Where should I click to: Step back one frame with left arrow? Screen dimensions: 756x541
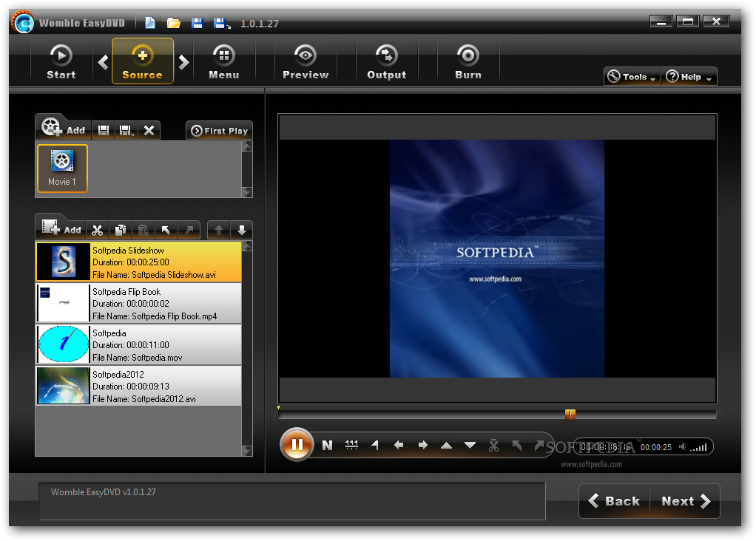[x=399, y=445]
